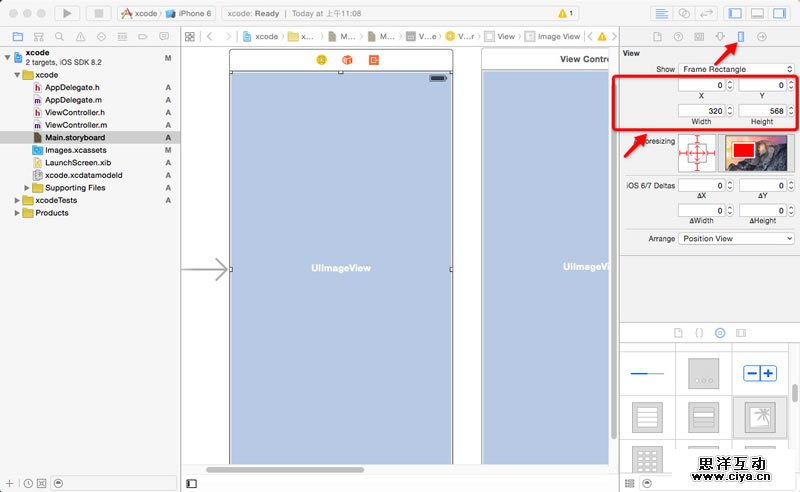Click the Width input field showing 320
800x492 pixels.
click(x=700, y=111)
